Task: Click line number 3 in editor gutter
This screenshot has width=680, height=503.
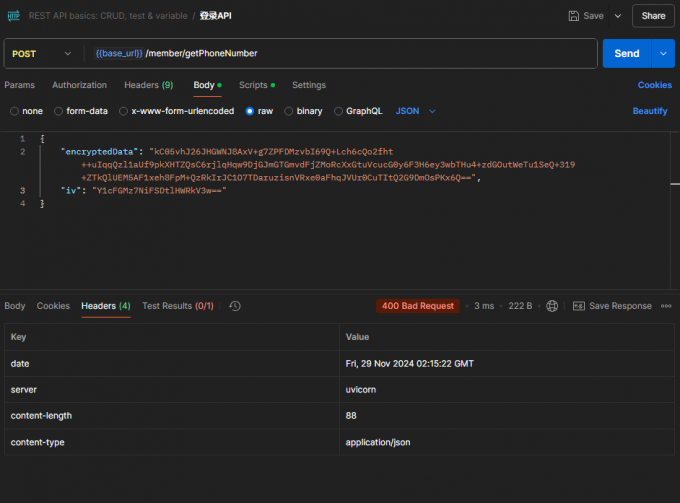Action: coord(23,191)
